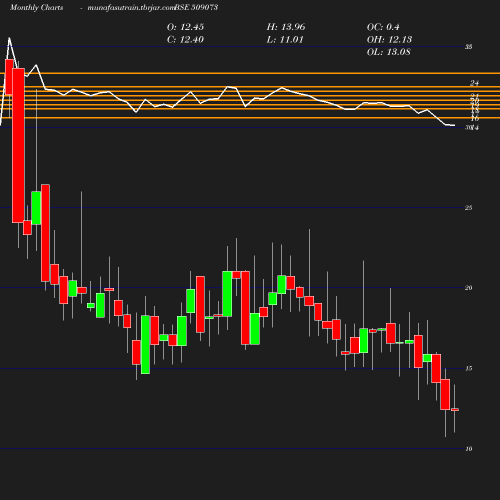Click the rightmost small red candlestick
500x500 pixels.
(455, 410)
